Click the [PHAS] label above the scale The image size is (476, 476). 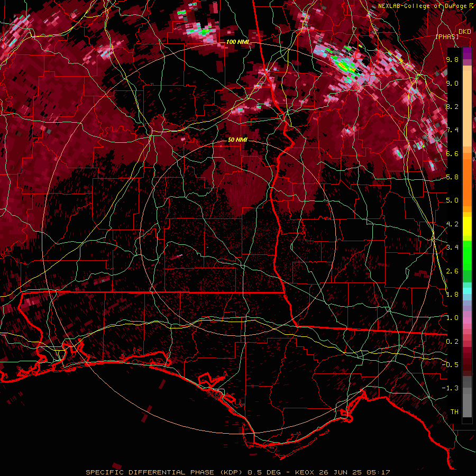pyautogui.click(x=447, y=37)
